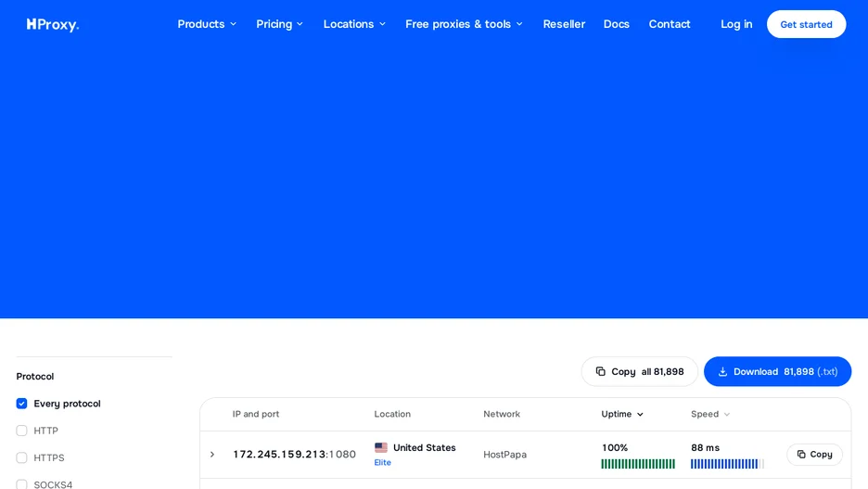Click Download 81,898 (.txt) button
Image resolution: width=868 pixels, height=489 pixels.
point(777,371)
